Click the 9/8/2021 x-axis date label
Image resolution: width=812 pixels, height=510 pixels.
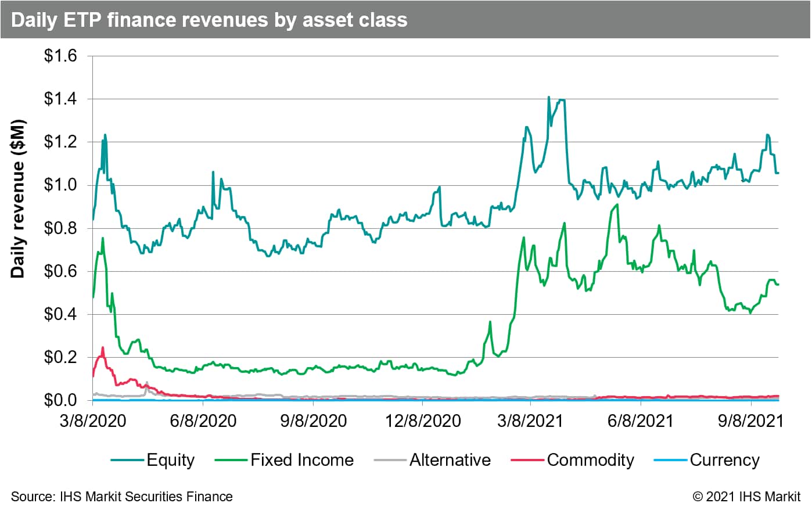coord(750,421)
